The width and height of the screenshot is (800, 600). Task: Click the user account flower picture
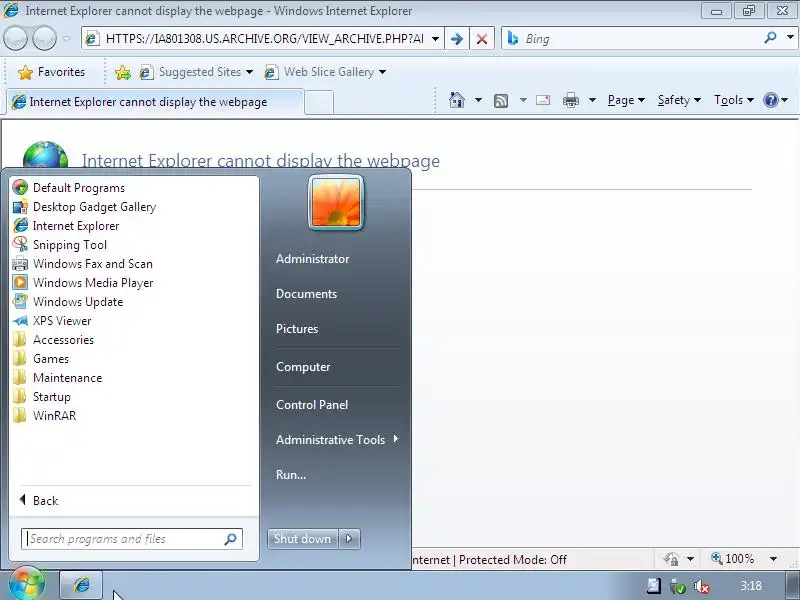click(336, 203)
